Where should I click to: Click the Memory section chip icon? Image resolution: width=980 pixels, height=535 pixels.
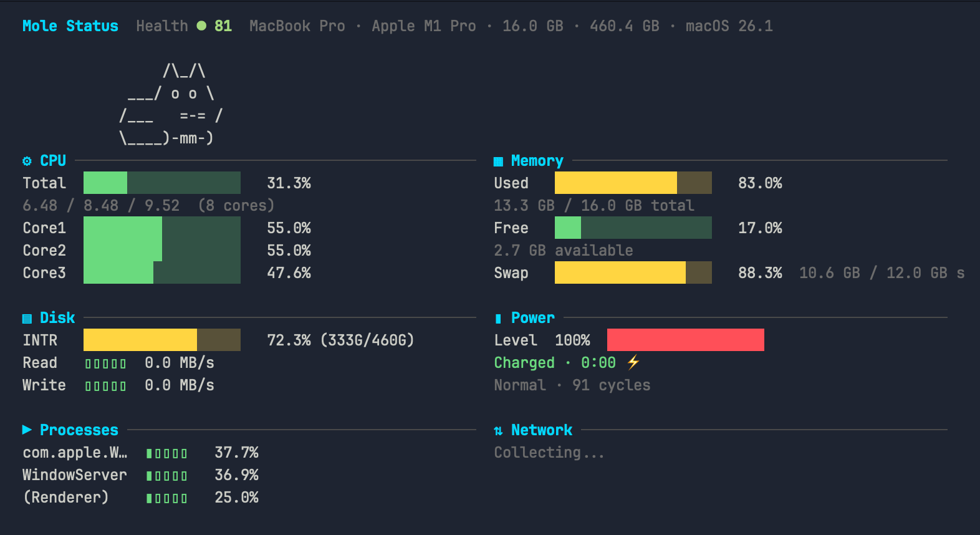498,161
